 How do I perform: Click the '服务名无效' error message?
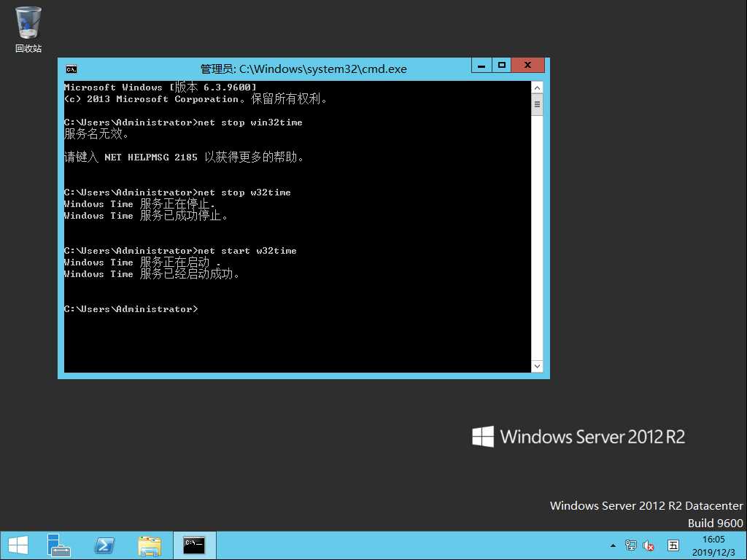[x=97, y=134]
